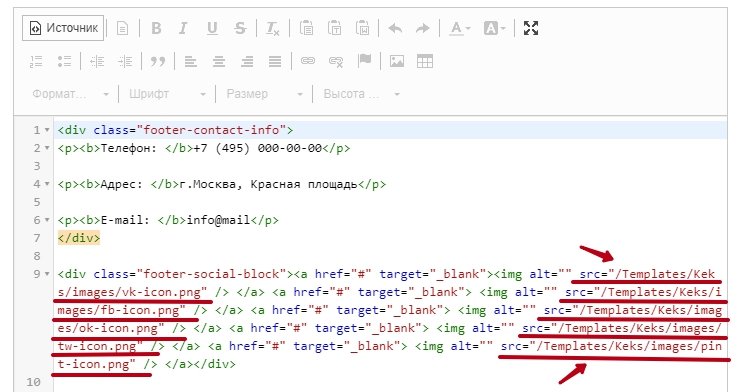This screenshot has width=740, height=392.
Task: Collapse the code fold on line 6
Action: click(x=47, y=220)
